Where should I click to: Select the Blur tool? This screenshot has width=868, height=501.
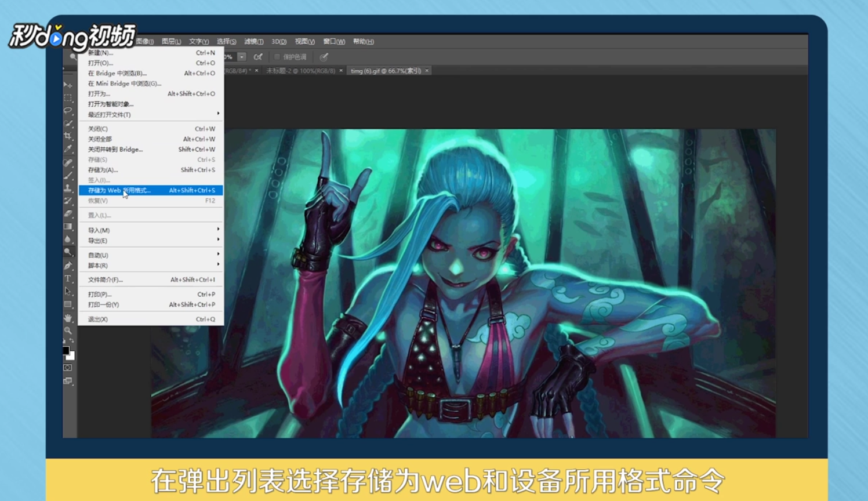tap(68, 239)
